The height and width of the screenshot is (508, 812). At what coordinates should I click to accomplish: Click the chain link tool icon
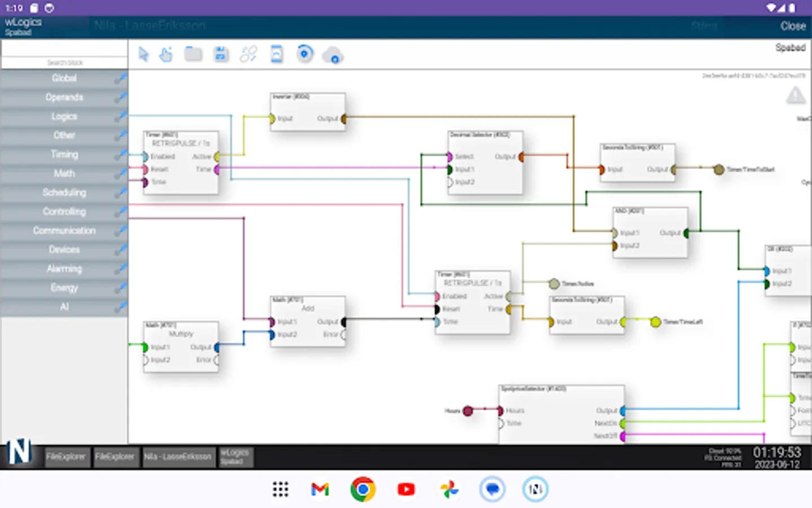(x=249, y=54)
